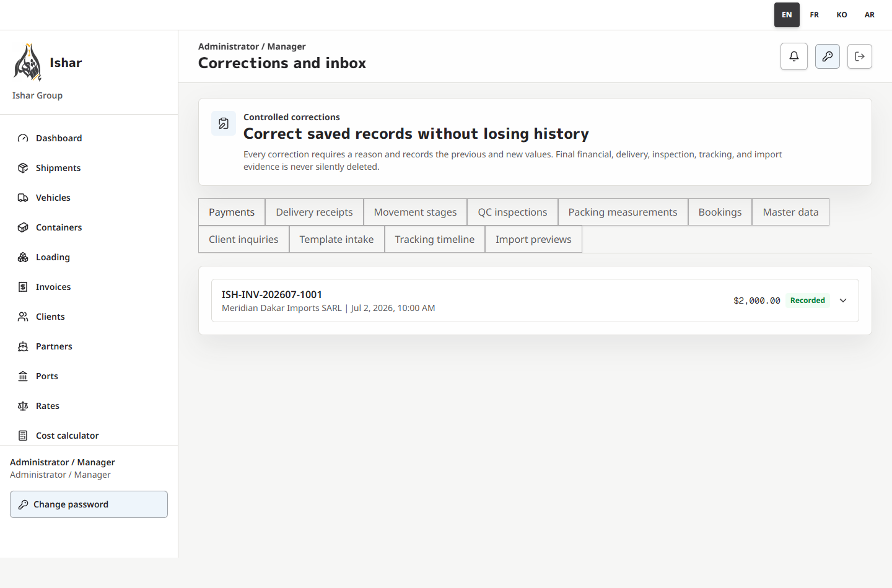
Task: Click the Recorded status badge
Action: (x=808, y=301)
